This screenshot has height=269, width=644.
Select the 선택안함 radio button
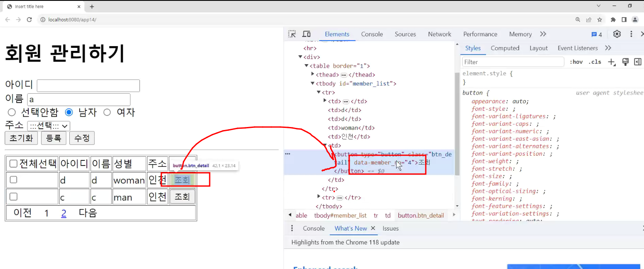coord(12,112)
